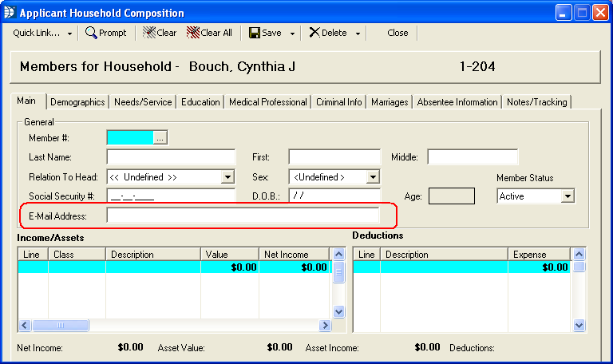Expand the Delete button dropdown arrow
Viewport: 613px width, 364px height.
pyautogui.click(x=358, y=34)
